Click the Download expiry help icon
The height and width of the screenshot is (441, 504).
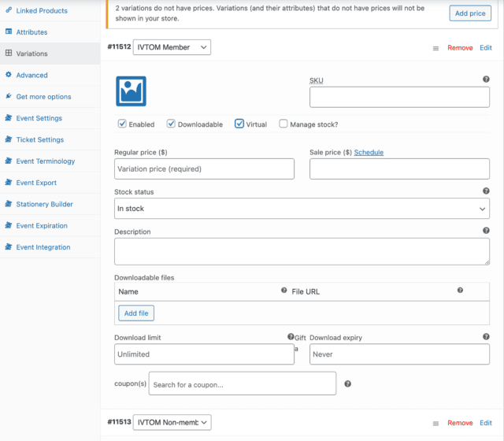(486, 337)
